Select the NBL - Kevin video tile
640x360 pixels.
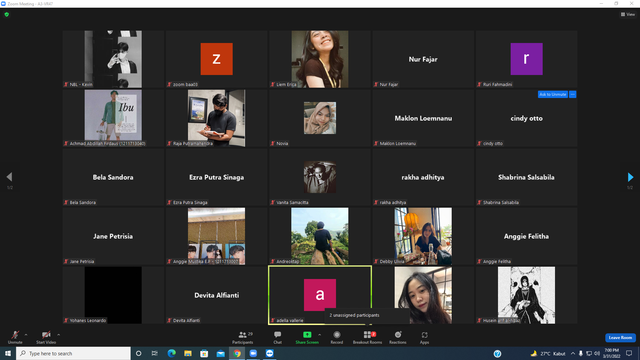[x=113, y=59]
